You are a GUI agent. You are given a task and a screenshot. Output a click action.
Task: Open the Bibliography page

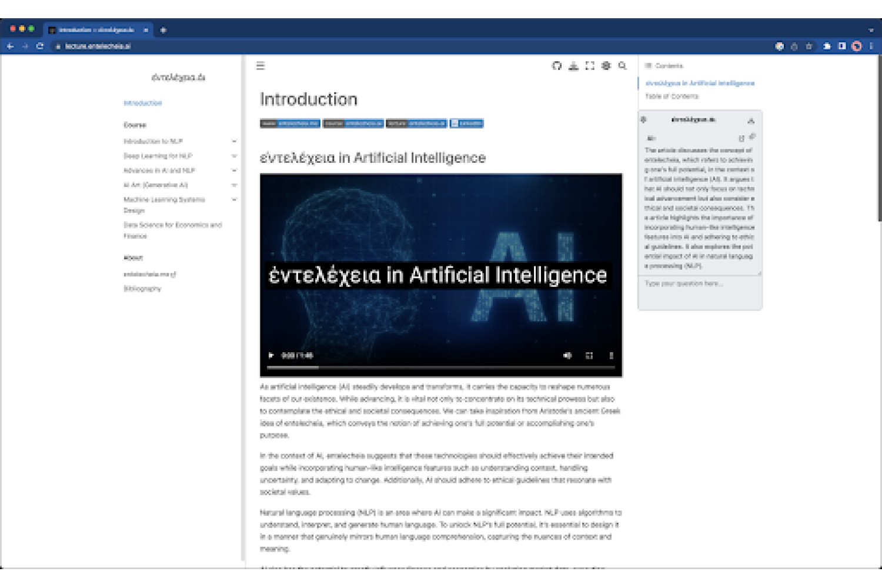point(142,289)
